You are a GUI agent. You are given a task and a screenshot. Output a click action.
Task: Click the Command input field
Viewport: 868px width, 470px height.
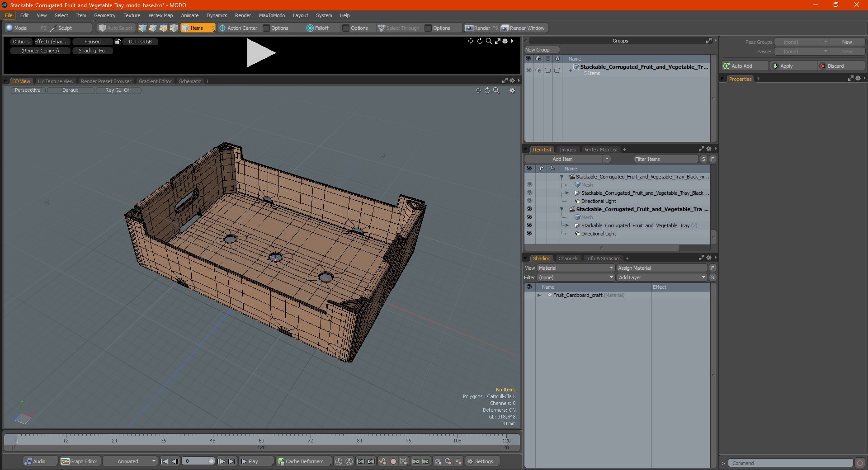pyautogui.click(x=790, y=463)
